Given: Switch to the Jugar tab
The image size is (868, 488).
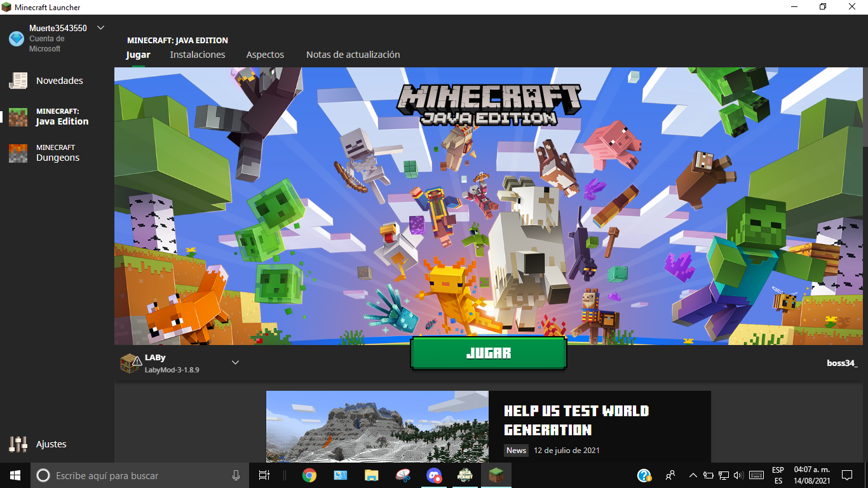Looking at the screenshot, I should tap(138, 55).
